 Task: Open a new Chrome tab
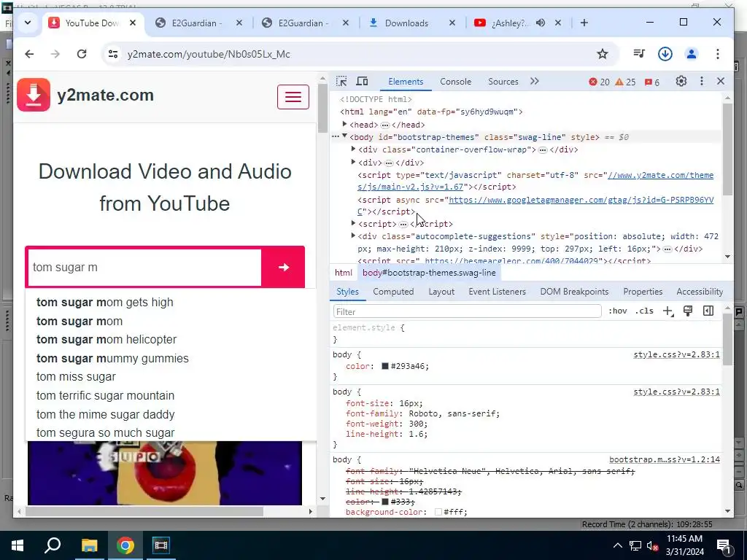click(584, 23)
